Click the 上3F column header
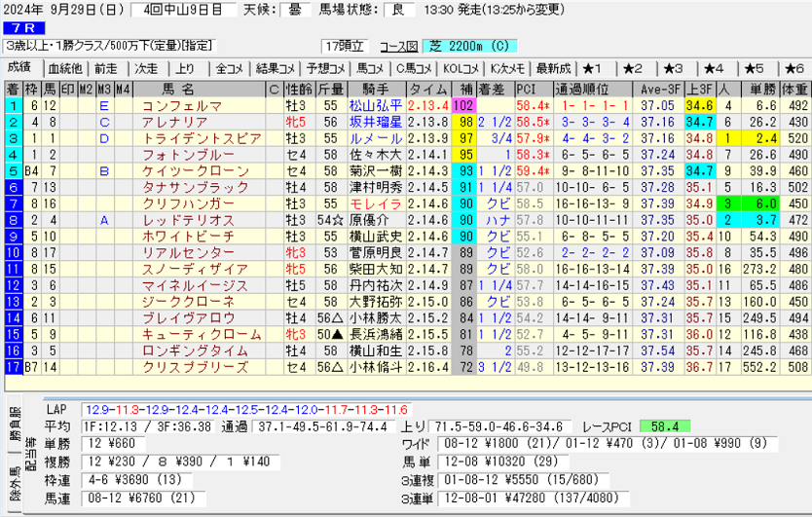The image size is (812, 517). pos(699,89)
